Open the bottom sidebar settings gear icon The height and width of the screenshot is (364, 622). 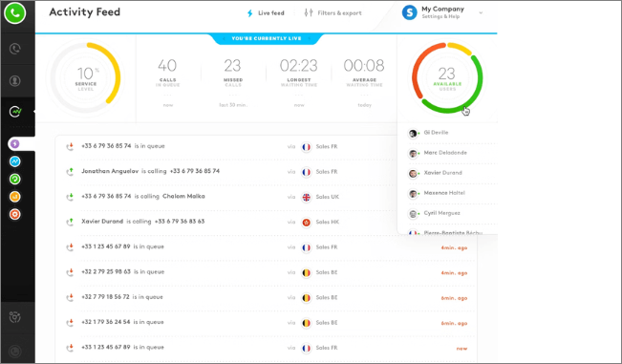[x=15, y=317]
